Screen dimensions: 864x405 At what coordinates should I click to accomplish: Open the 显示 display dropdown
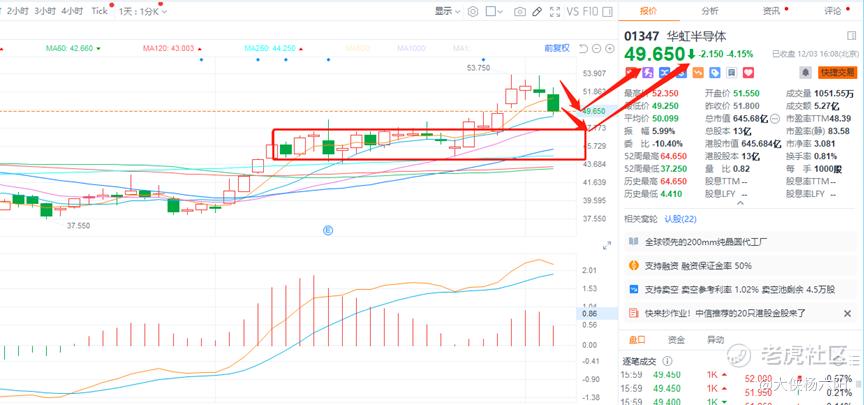pyautogui.click(x=447, y=12)
